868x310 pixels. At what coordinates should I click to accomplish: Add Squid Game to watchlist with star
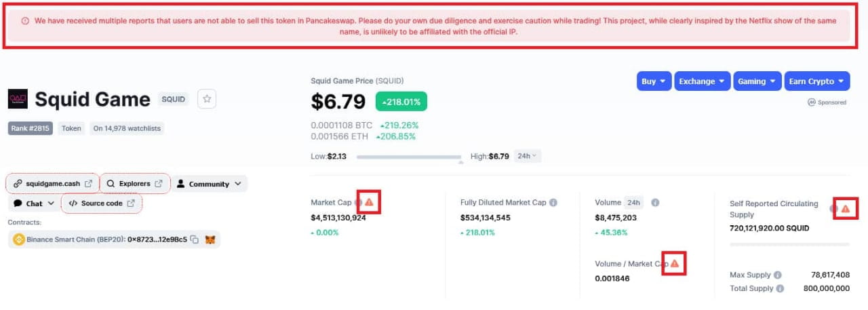click(207, 99)
